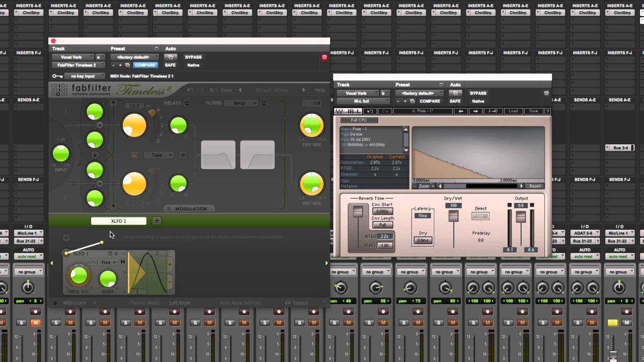
Task: Go to previous preset arrow in Timeless 2
Action: [240, 90]
